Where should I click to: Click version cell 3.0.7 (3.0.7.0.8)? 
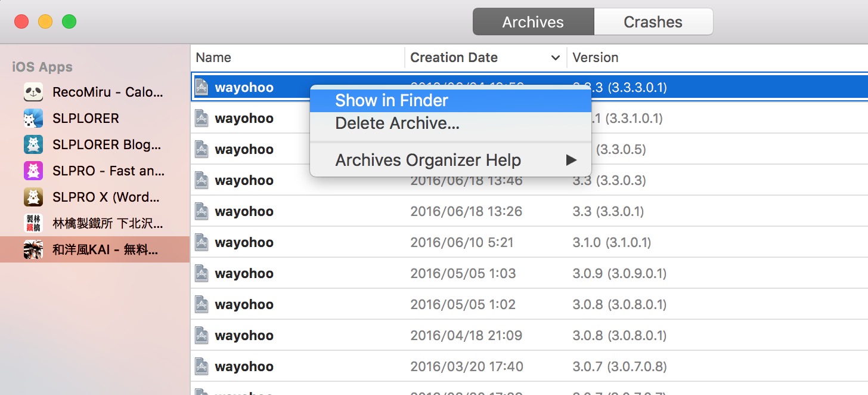coord(619,366)
